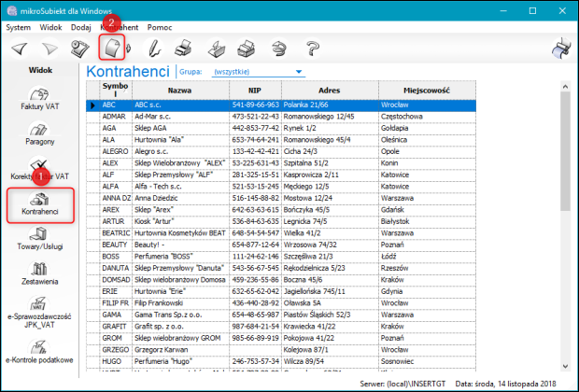Sort by the Nazwa column header
The height and width of the screenshot is (392, 579).
180,90
